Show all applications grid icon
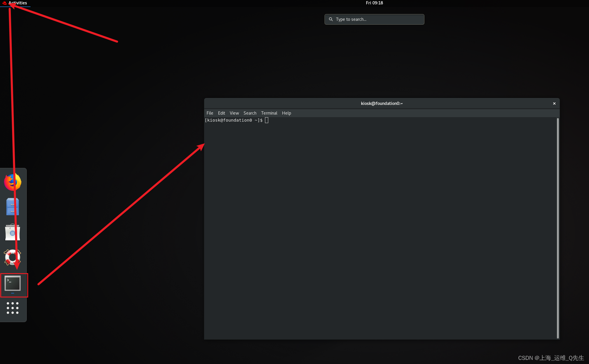 click(x=13, y=308)
